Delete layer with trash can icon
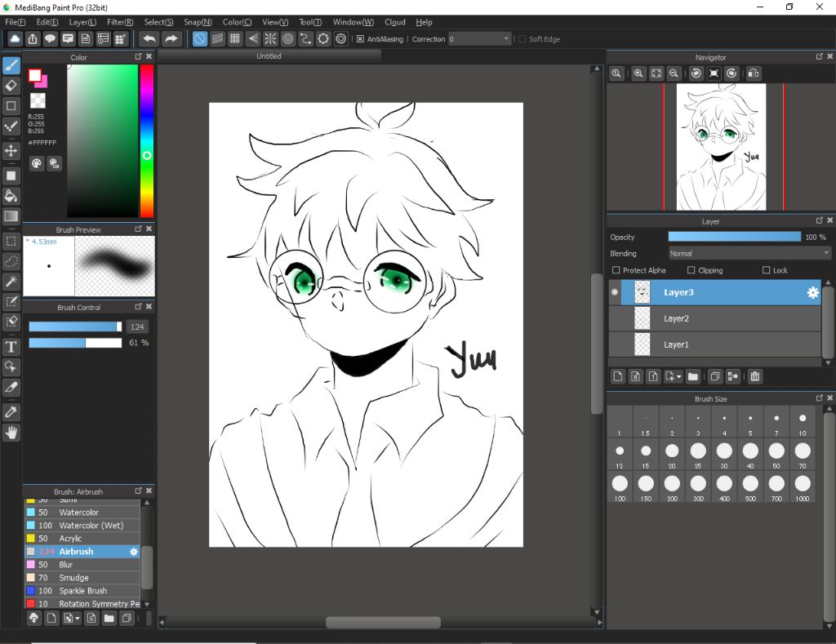Screen dimensions: 836x644 [x=755, y=376]
